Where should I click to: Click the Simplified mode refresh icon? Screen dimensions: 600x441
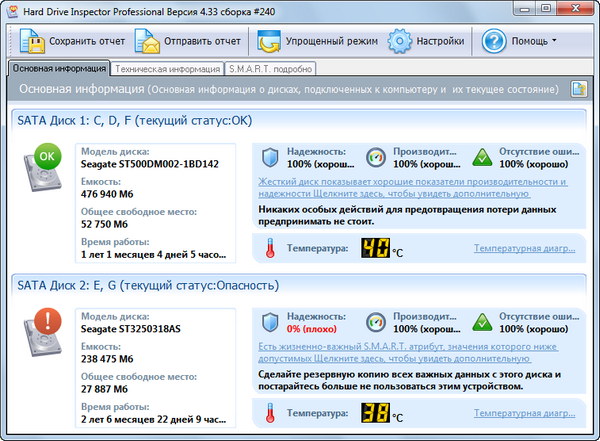click(269, 42)
